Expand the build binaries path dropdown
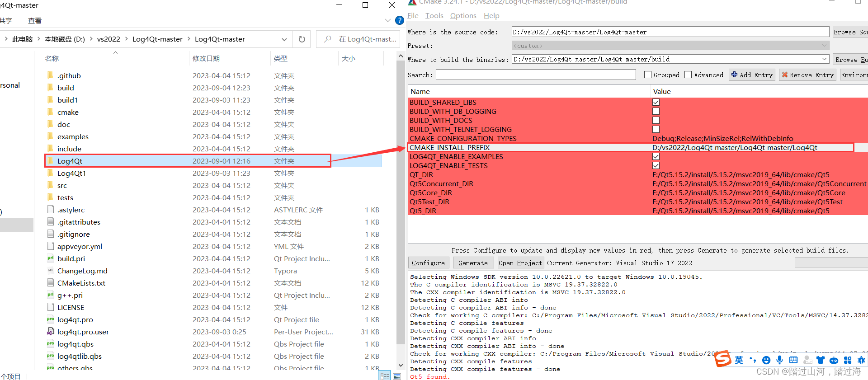 point(825,59)
